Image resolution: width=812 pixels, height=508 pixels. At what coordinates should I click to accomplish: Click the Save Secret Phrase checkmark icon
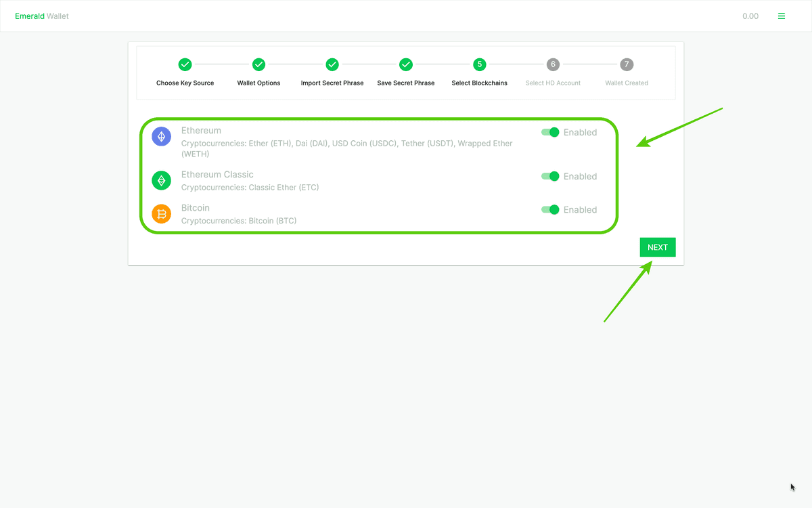pos(405,64)
